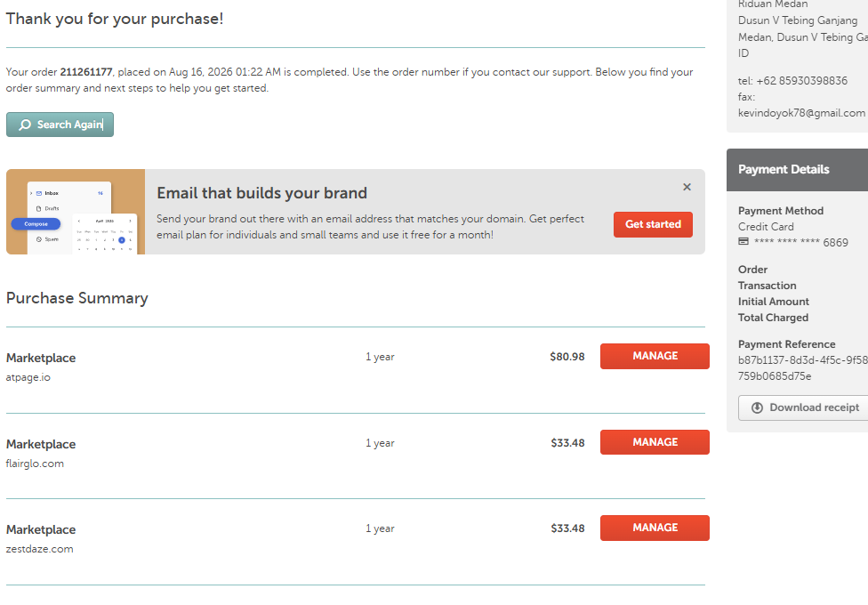The height and width of the screenshot is (605, 868).
Task: Click the zestdaze.com domain name
Action: coord(40,549)
